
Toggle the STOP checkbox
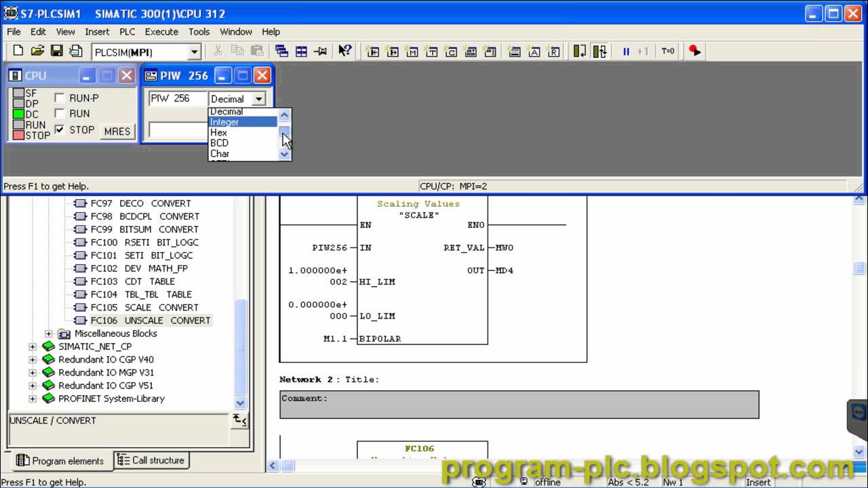[x=60, y=129]
